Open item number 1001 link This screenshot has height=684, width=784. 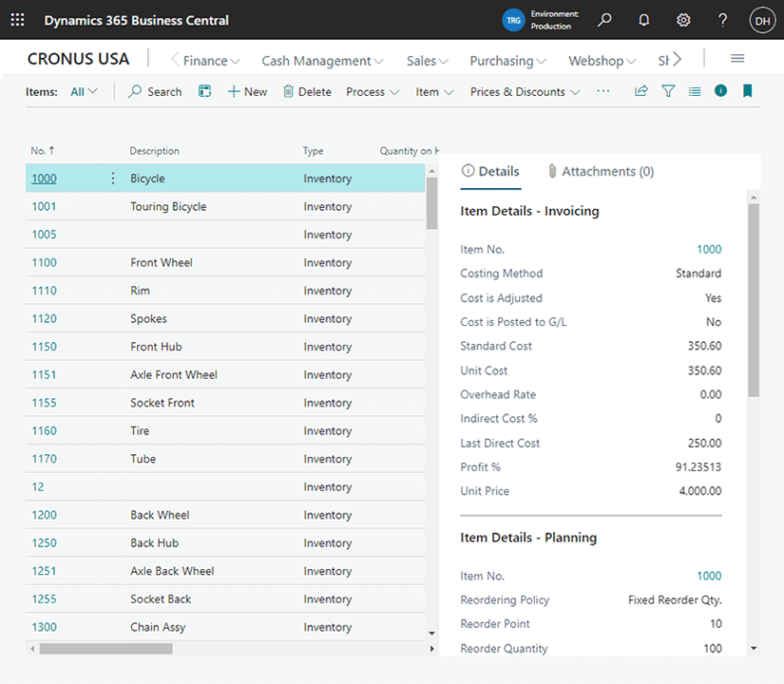coord(44,206)
